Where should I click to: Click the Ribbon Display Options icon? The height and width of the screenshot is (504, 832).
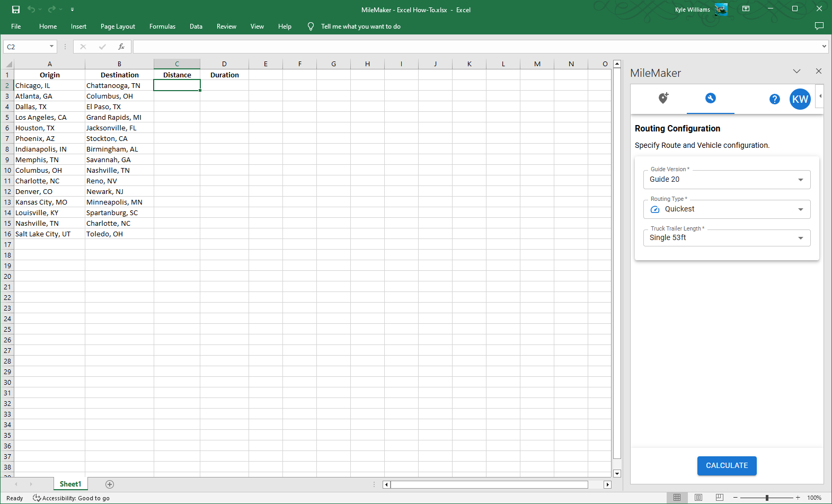(746, 9)
